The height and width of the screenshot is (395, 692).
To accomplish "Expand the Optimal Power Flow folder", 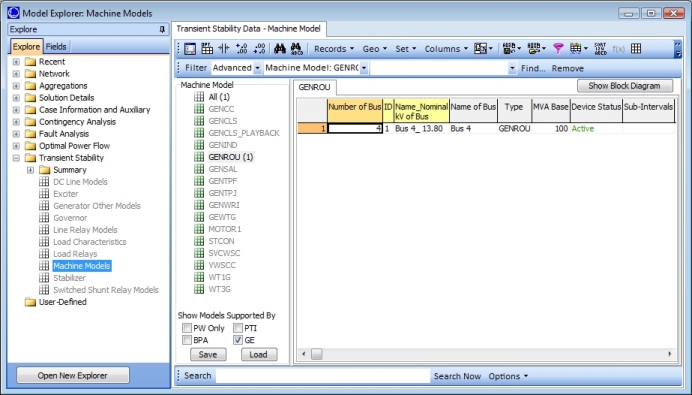I will click(x=16, y=146).
